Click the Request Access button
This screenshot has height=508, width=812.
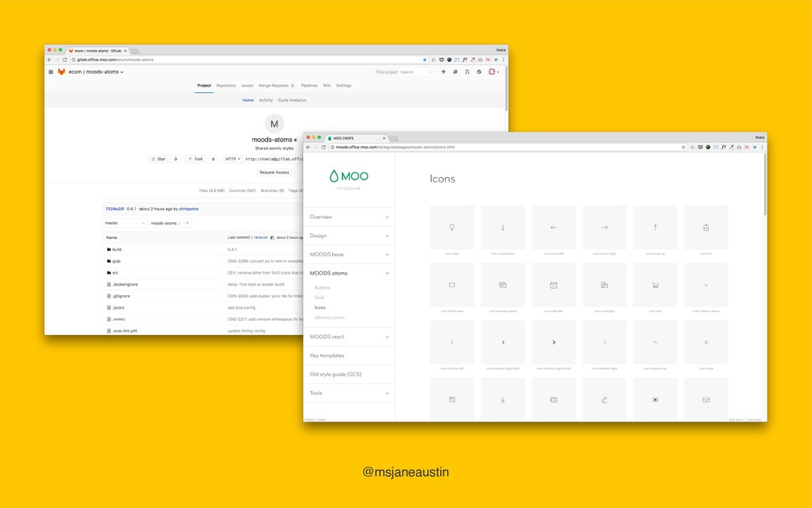pyautogui.click(x=274, y=172)
